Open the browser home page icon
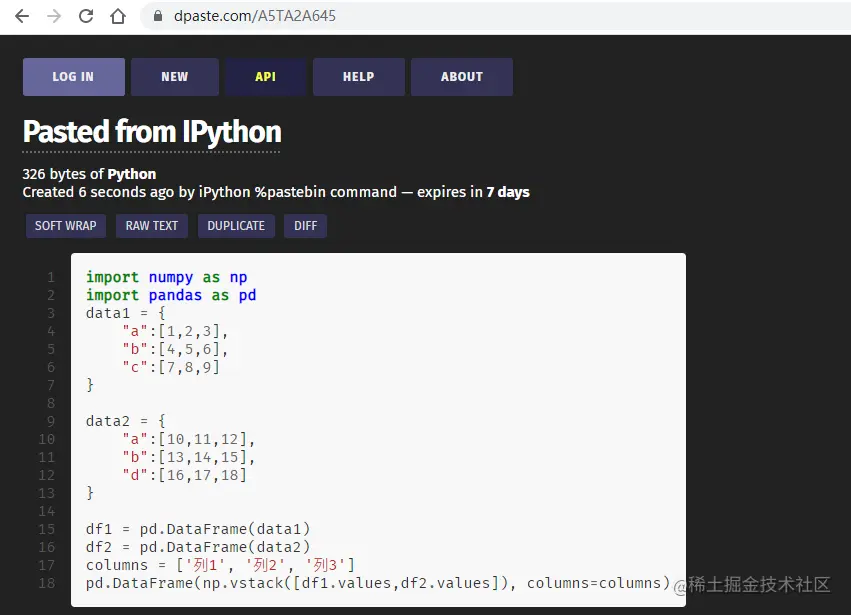This screenshot has height=615, width=851. (118, 16)
